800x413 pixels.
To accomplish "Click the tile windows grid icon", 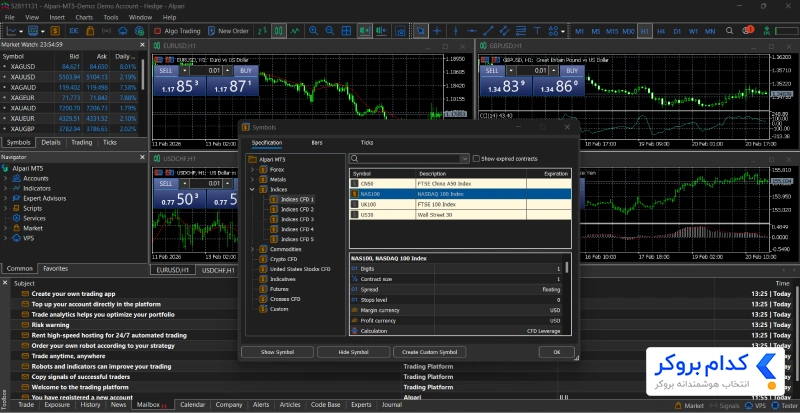I will click(346, 31).
